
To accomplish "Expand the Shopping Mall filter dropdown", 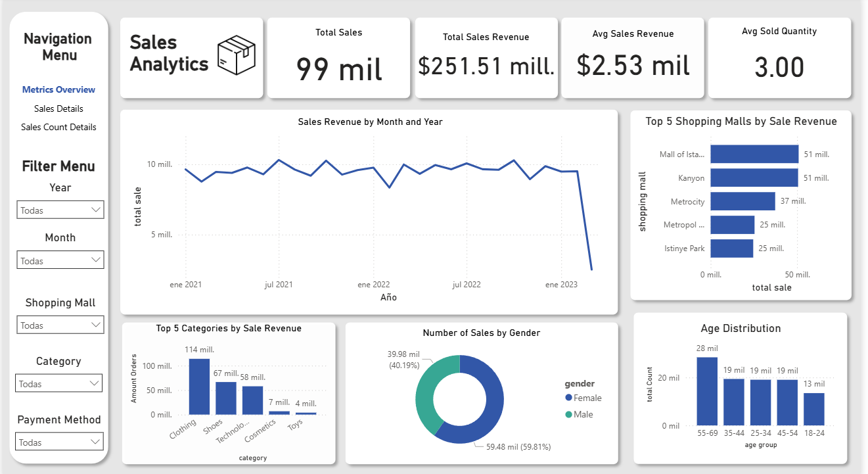I will pos(60,325).
